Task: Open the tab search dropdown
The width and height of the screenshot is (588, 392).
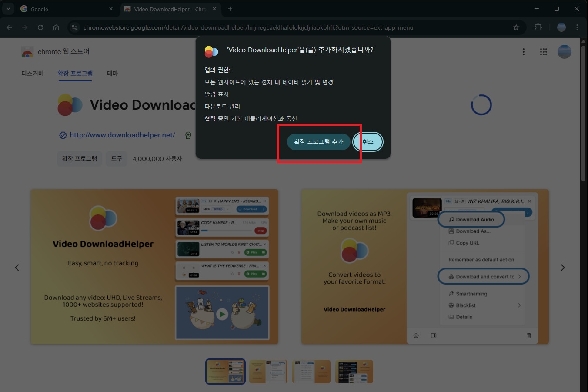Action: [x=8, y=9]
